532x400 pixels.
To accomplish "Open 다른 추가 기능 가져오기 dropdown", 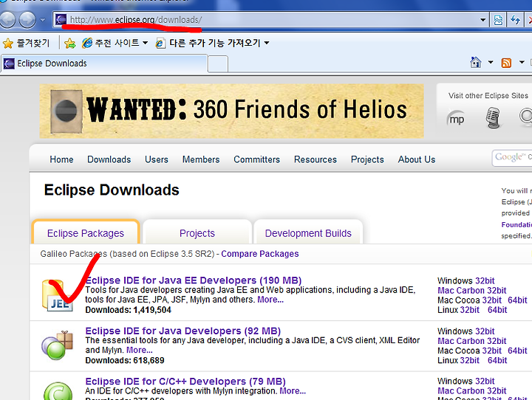I will click(212, 43).
